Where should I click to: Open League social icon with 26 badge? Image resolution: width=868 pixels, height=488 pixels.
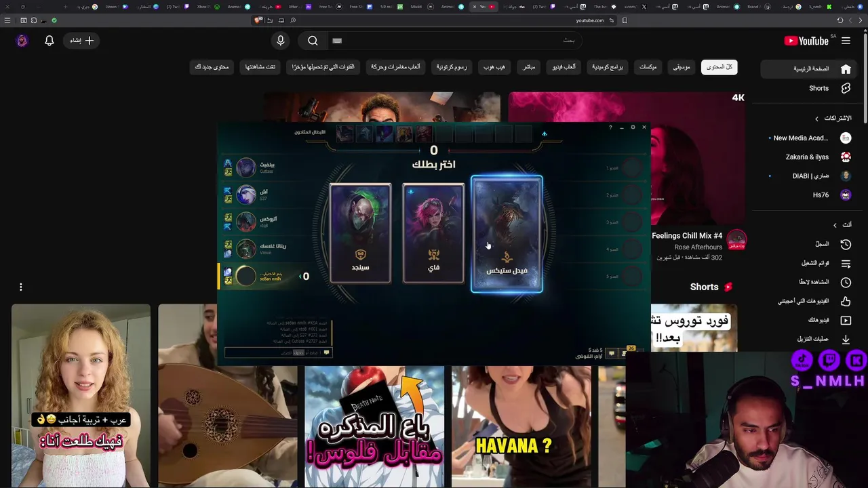625,352
